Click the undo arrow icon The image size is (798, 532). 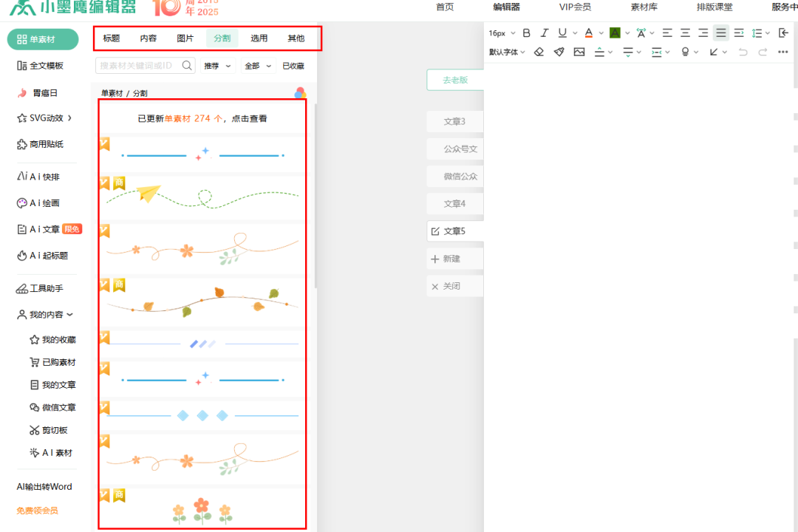pyautogui.click(x=743, y=52)
